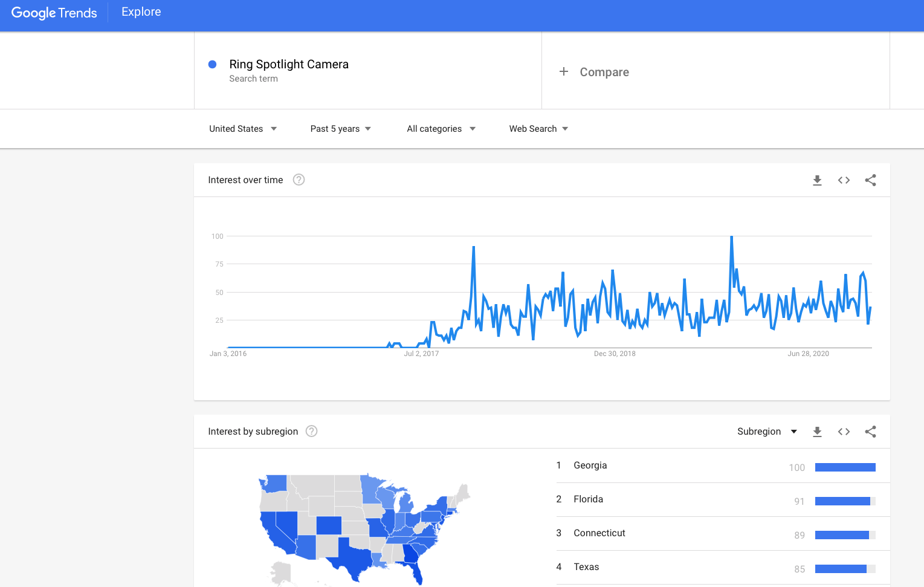Click the Jan 3, 2016 axis label
This screenshot has width=924, height=587.
tap(228, 354)
